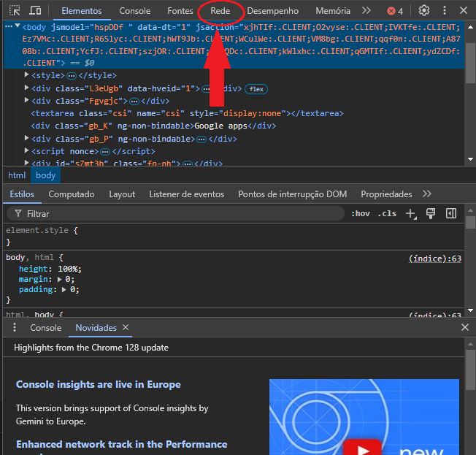
Task: Focus the Filtrar styles filter field
Action: (x=176, y=214)
